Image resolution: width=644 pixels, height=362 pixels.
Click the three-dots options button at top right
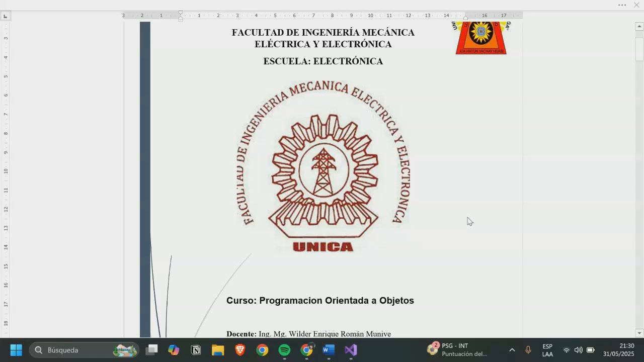tap(622, 5)
